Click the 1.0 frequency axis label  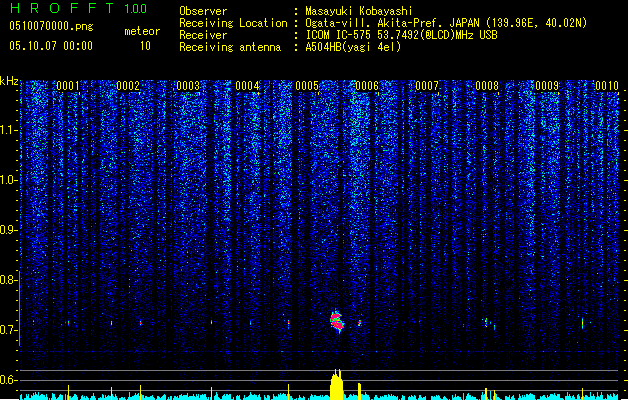tap(8, 180)
